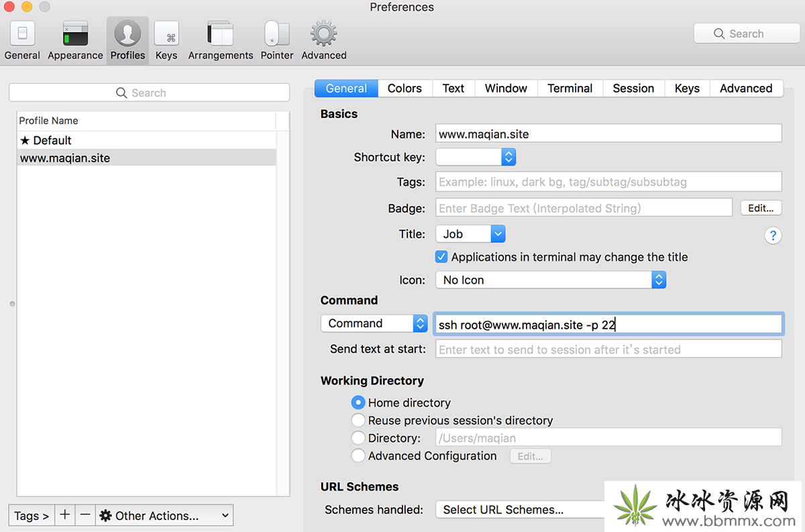
Task: Add a new profile with plus button
Action: [x=64, y=515]
